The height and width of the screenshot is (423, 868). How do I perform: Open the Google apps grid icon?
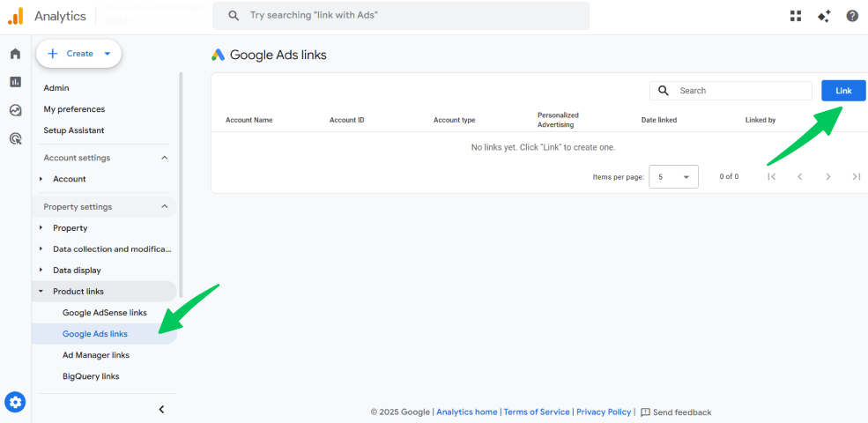point(796,16)
